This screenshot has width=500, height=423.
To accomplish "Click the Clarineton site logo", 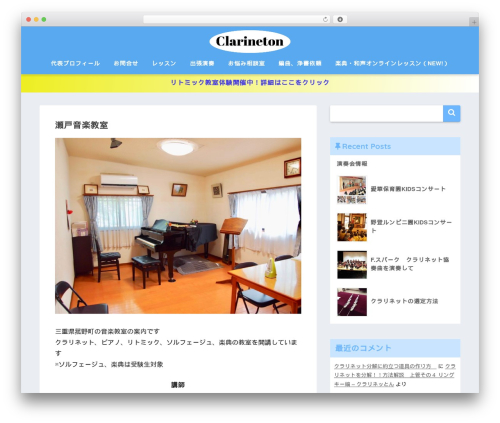I will click(x=250, y=42).
